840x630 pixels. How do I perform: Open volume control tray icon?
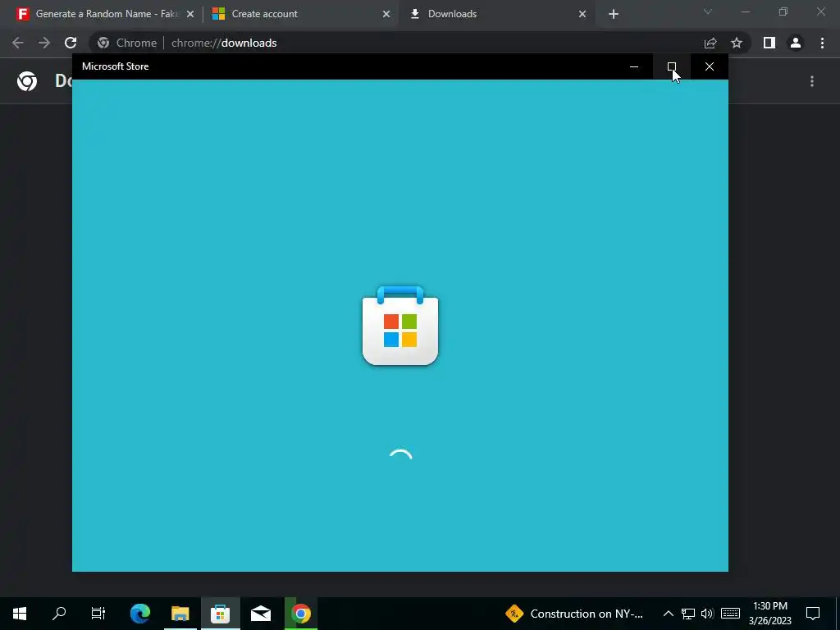[x=708, y=614]
